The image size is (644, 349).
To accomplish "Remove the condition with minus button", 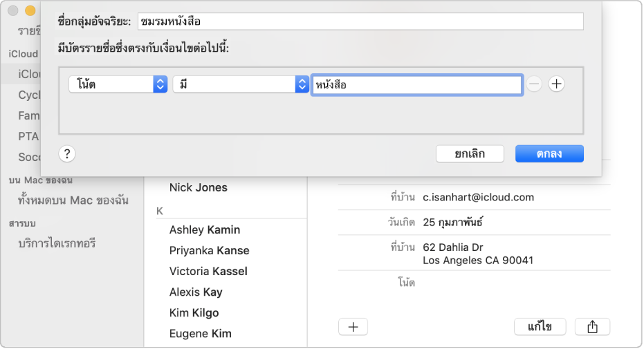I will click(534, 84).
